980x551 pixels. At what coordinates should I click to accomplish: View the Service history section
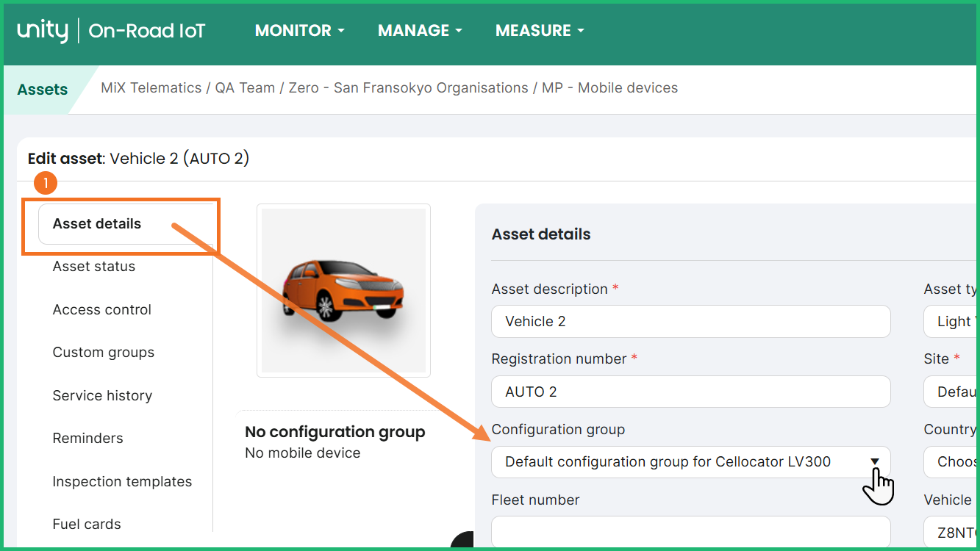click(x=102, y=396)
